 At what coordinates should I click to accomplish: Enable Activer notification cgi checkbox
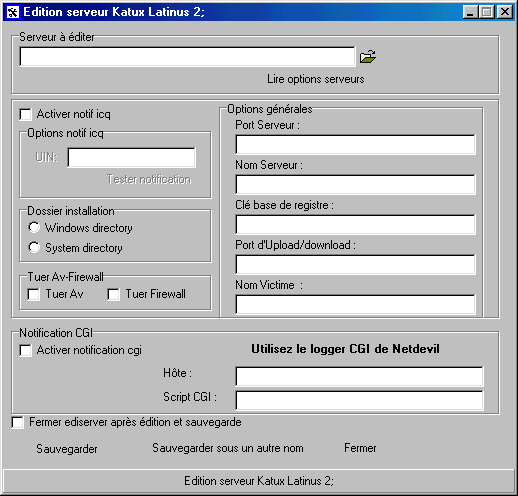coord(26,350)
